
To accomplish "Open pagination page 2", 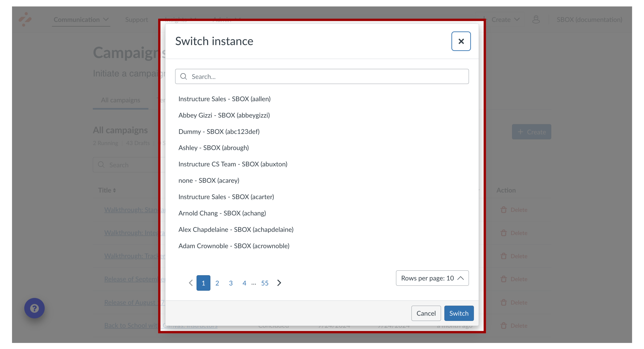I will tap(217, 283).
